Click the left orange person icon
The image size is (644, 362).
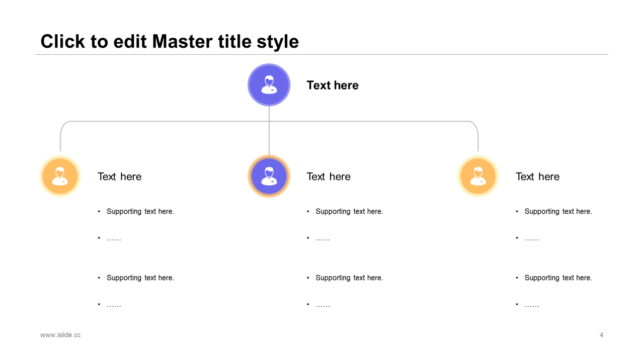click(60, 176)
